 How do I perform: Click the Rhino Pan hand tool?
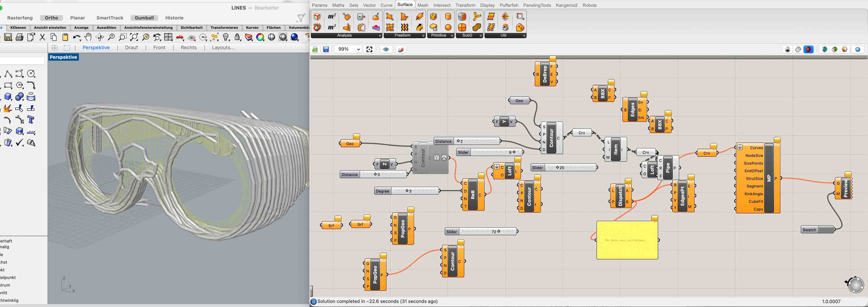click(88, 37)
